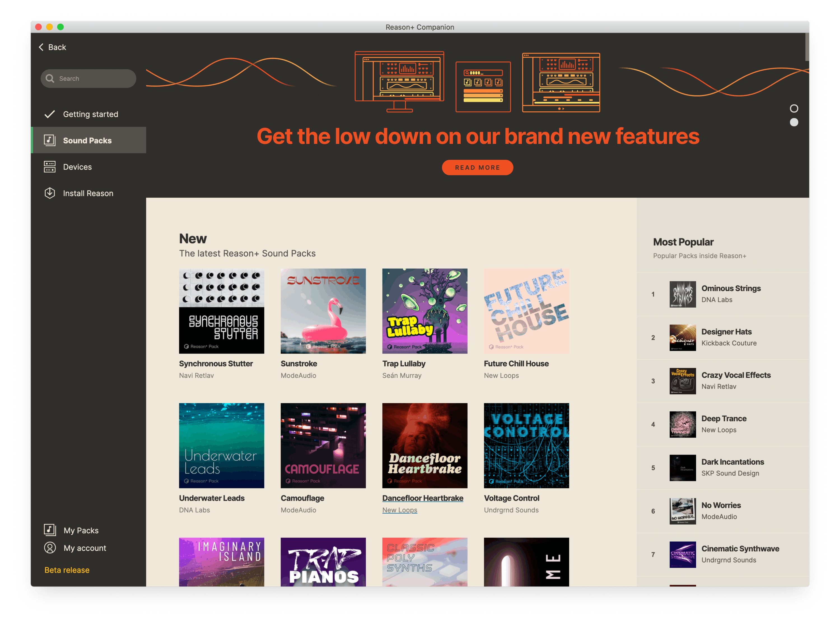Select the second filled carousel dot
This screenshot has height=627, width=840.
(x=794, y=122)
